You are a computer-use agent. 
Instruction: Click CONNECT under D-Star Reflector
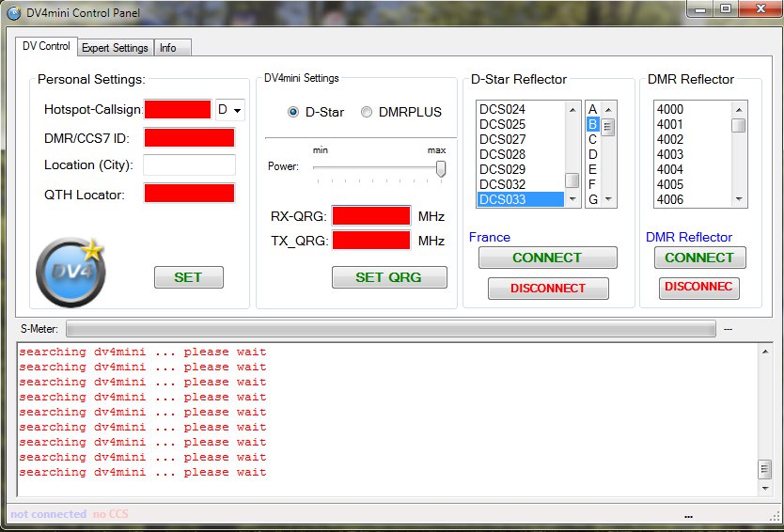click(547, 258)
